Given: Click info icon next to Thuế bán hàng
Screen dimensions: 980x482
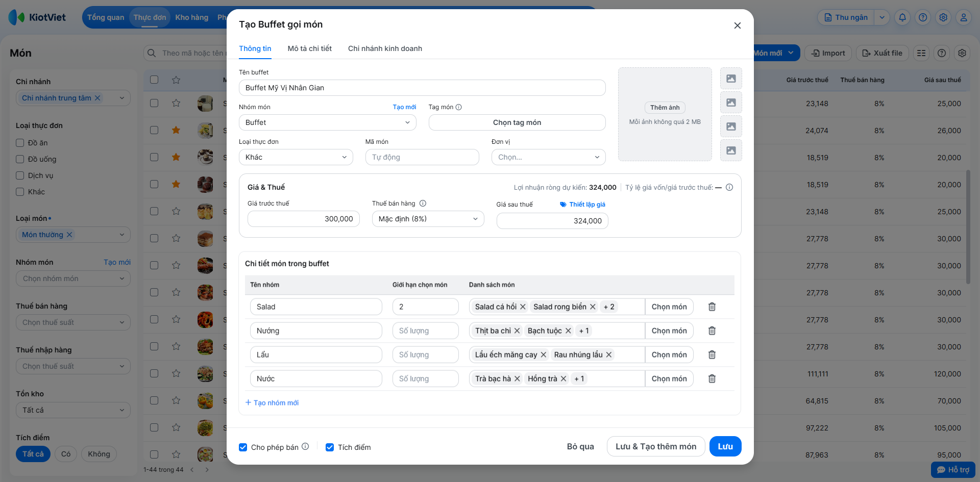Looking at the screenshot, I should (x=423, y=204).
